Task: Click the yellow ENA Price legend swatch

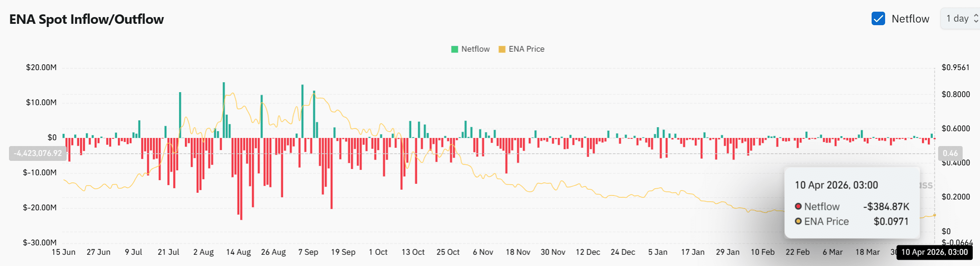Action: (502, 49)
